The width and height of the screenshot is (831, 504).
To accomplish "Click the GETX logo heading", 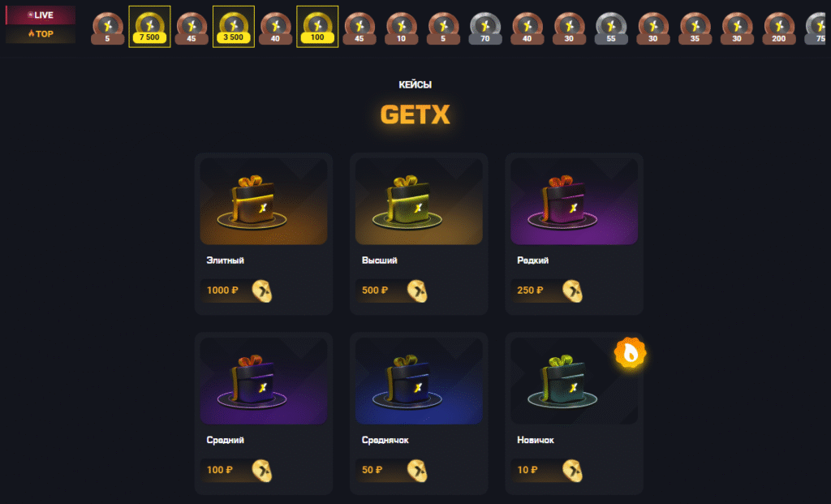I will click(415, 114).
